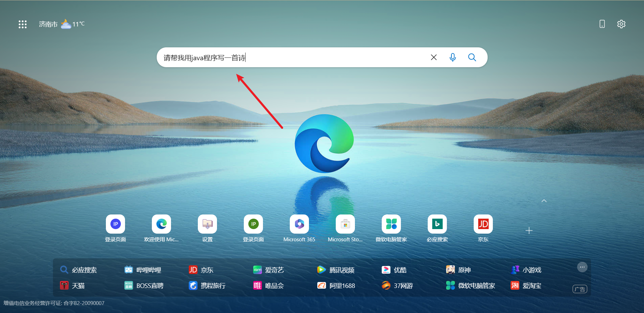
Task: Click the 广告 ad label
Action: (x=580, y=289)
